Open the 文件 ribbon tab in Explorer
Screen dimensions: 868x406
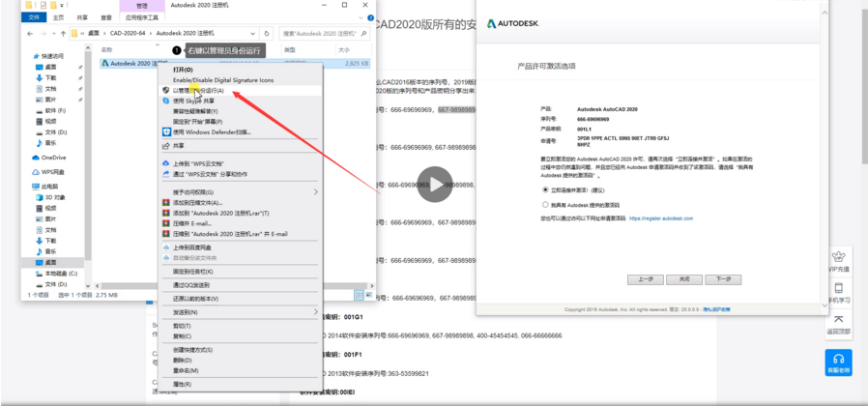[x=34, y=17]
